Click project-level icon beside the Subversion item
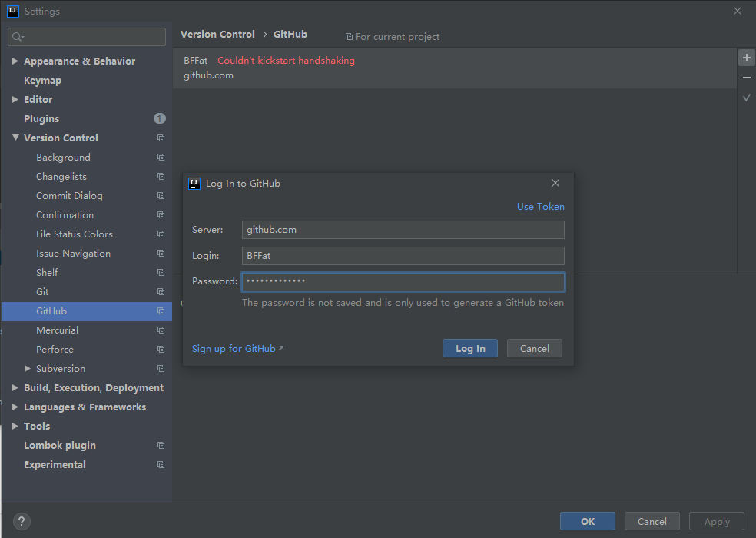This screenshot has height=538, width=756. (161, 369)
